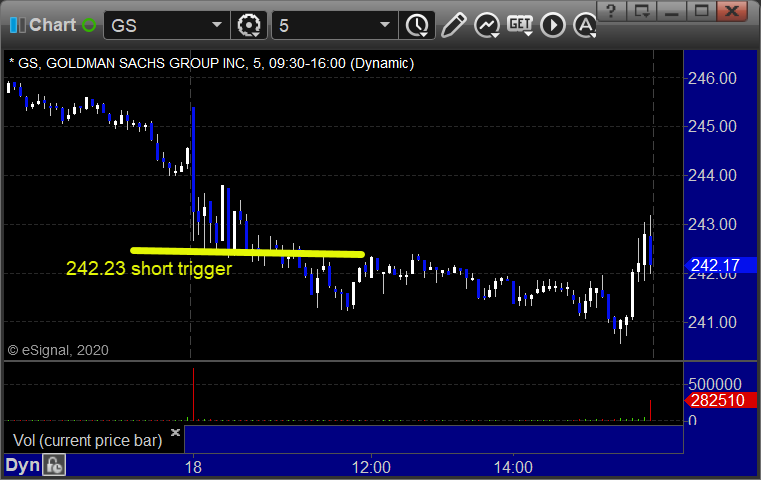Click the GS Goldman Sachs chart title
The image size is (761, 480).
point(212,63)
